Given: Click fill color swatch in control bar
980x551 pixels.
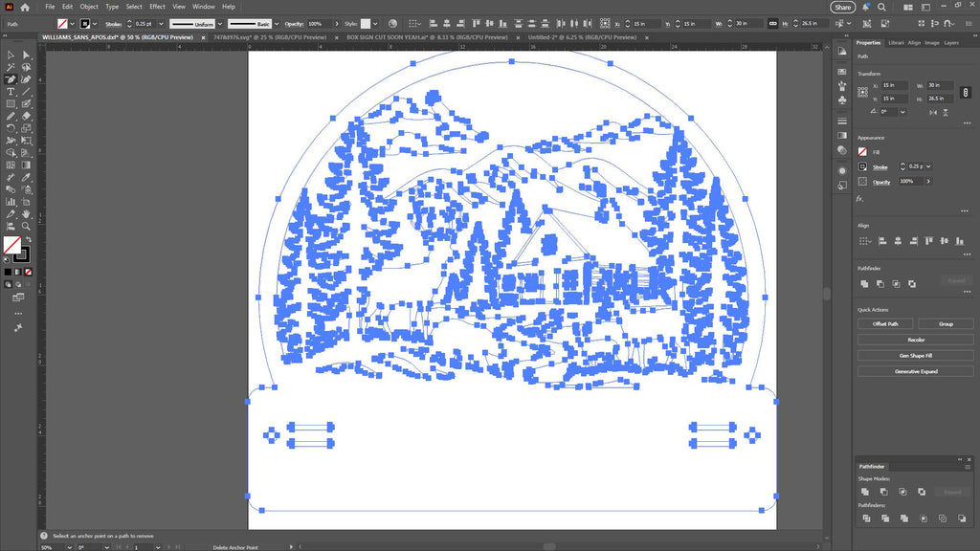Looking at the screenshot, I should point(62,24).
